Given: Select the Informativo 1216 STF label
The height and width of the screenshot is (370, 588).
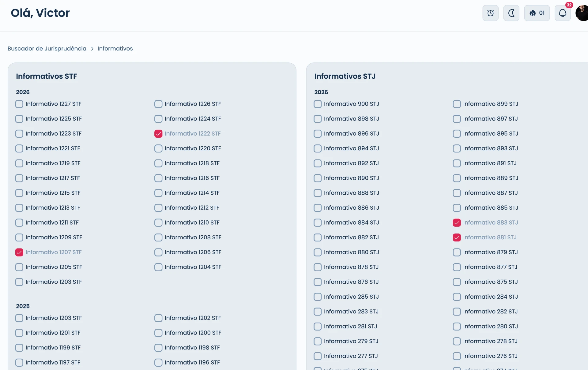Looking at the screenshot, I should point(192,178).
